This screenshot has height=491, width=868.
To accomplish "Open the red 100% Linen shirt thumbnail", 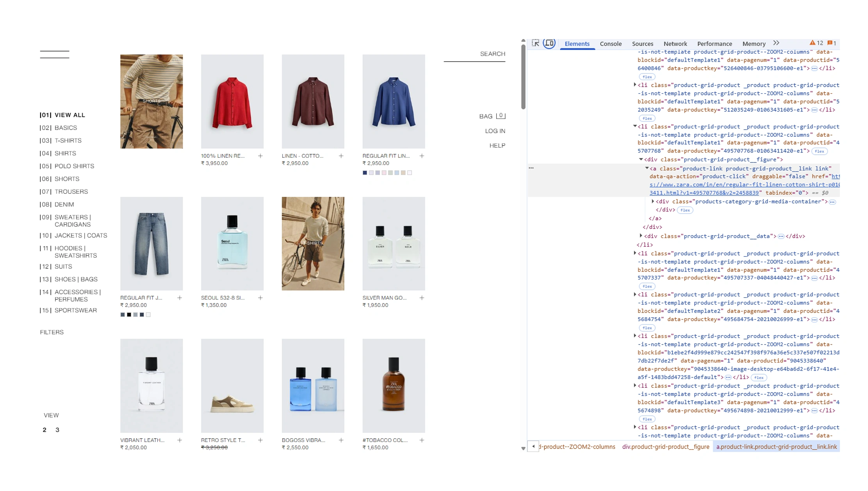I will [x=232, y=101].
